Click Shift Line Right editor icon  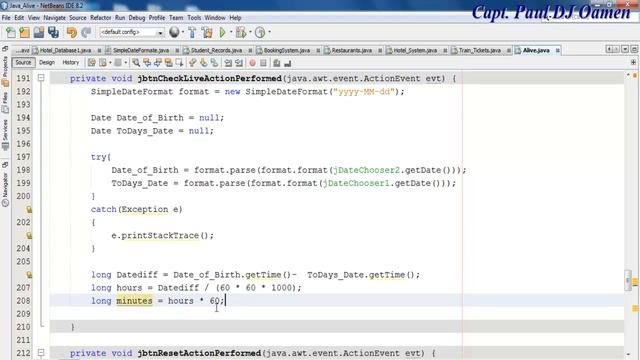[239, 63]
